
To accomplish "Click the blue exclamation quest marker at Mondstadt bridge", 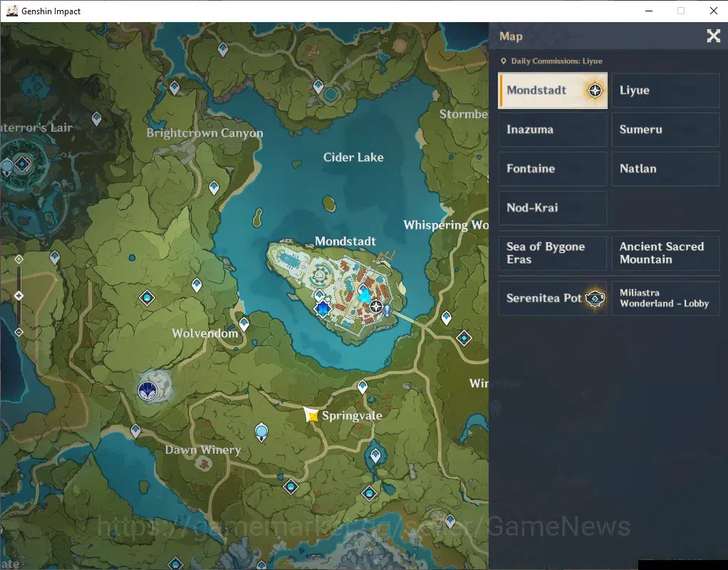I will 387,311.
